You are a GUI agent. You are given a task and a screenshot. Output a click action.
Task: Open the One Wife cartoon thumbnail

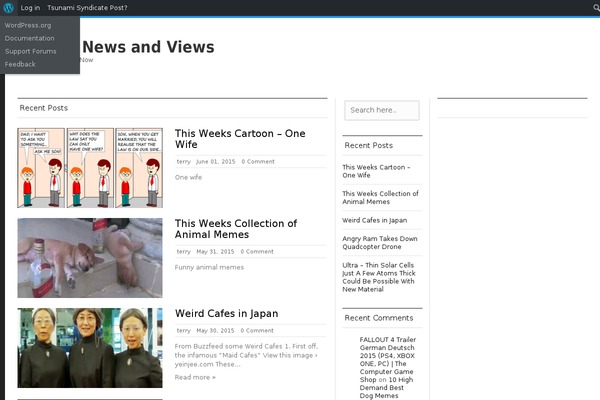tap(90, 168)
